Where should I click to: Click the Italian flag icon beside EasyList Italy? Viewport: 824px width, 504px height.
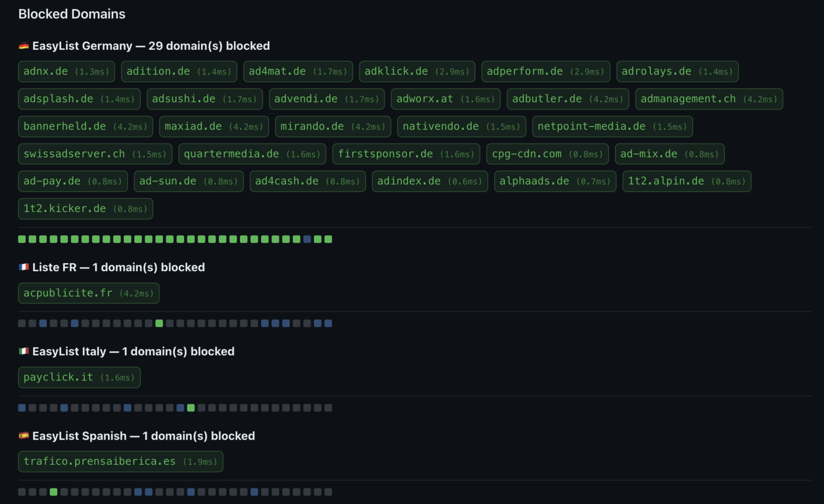[x=24, y=351]
